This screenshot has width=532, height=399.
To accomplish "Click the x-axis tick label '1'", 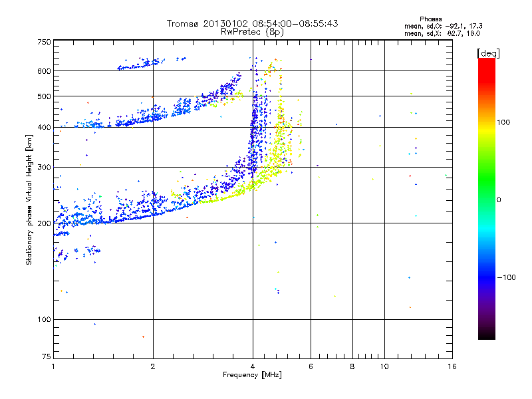I will [53, 366].
